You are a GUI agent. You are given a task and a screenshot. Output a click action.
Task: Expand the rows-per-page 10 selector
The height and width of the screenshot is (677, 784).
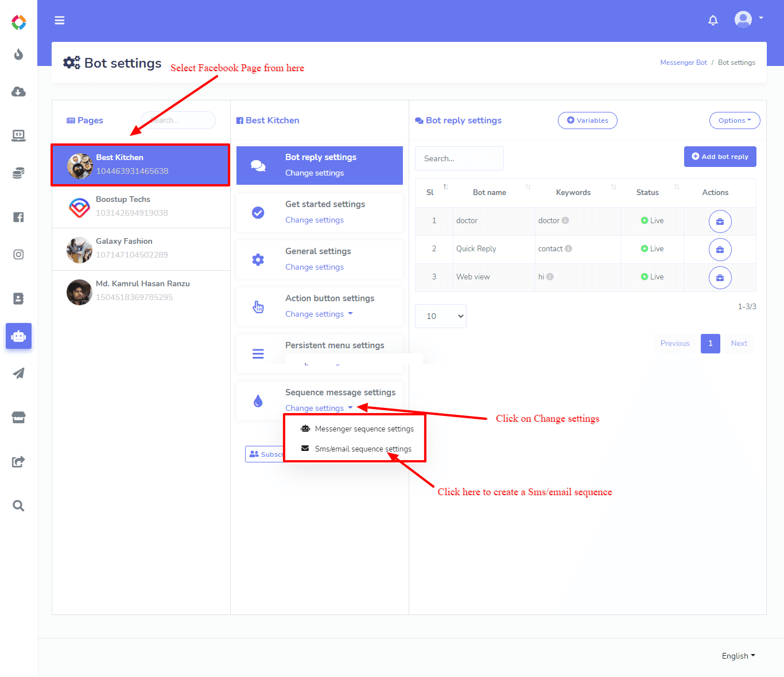pyautogui.click(x=441, y=316)
